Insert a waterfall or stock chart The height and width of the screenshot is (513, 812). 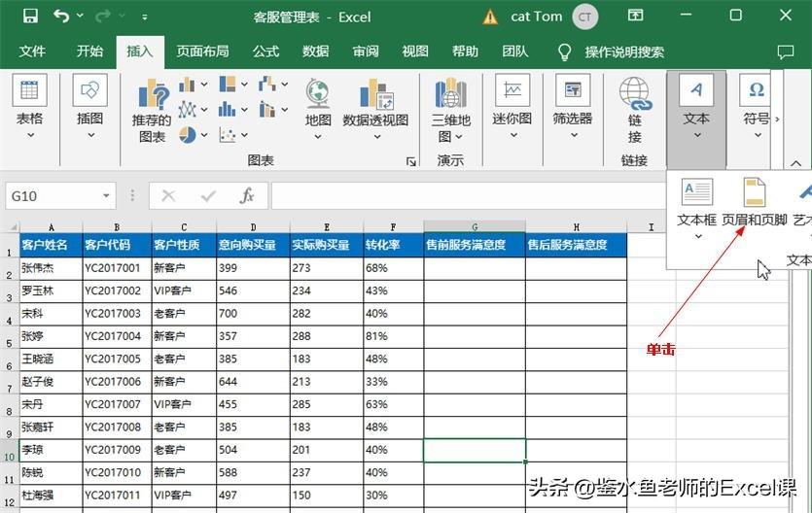273,85
